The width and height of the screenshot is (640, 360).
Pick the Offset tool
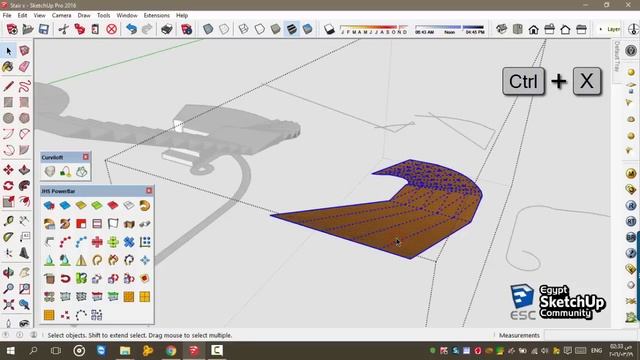(24, 202)
